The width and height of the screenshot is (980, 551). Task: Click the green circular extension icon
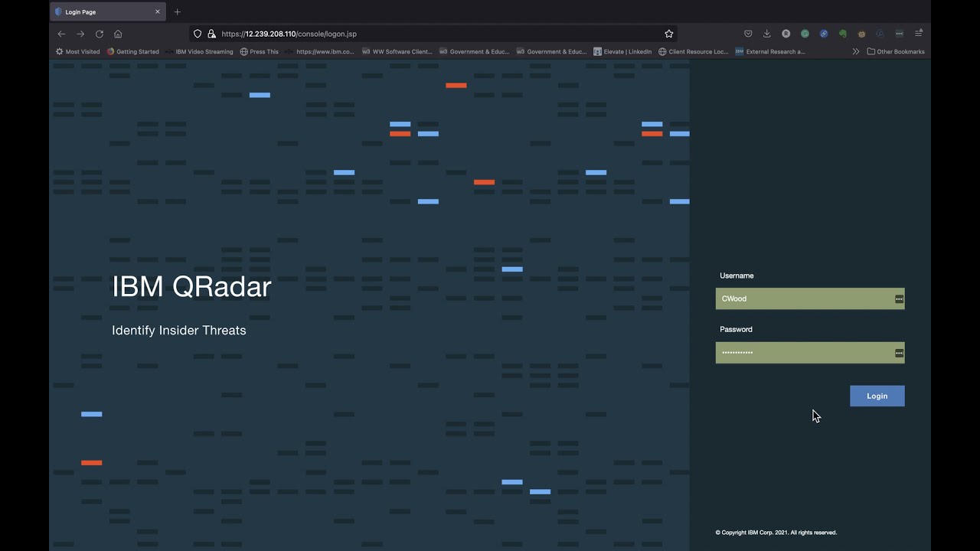(x=805, y=34)
